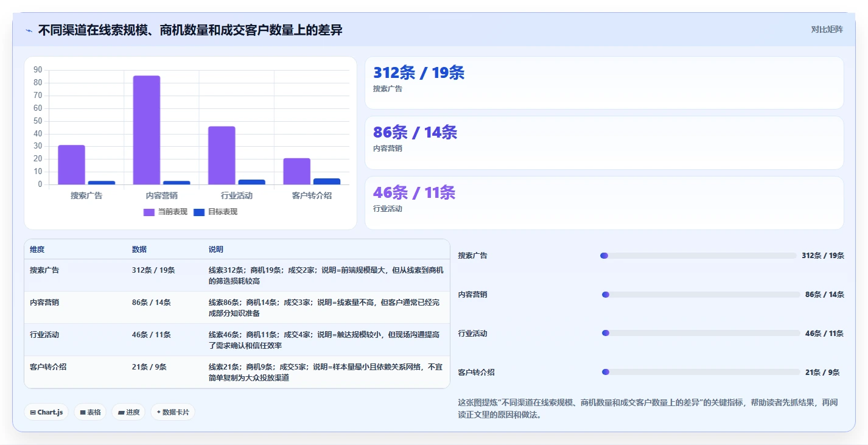Toggle the purple 当前表现 legend swatch
Screen dimensions: 868x445
coord(149,212)
